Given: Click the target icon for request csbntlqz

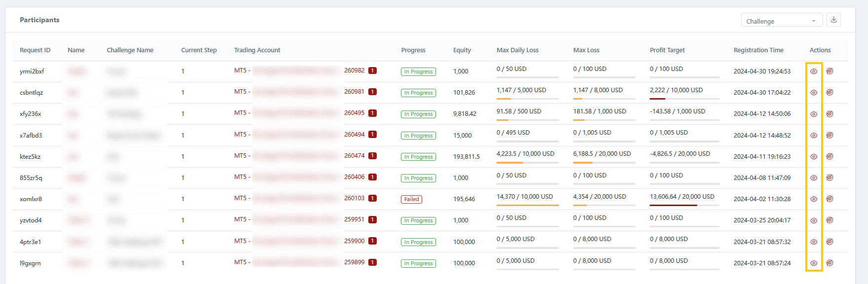Looking at the screenshot, I should coord(829,93).
